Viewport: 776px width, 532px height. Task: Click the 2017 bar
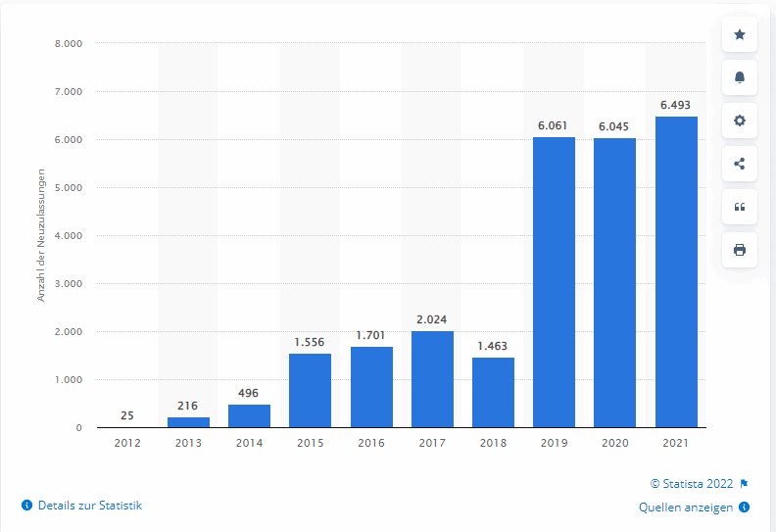tap(432, 379)
